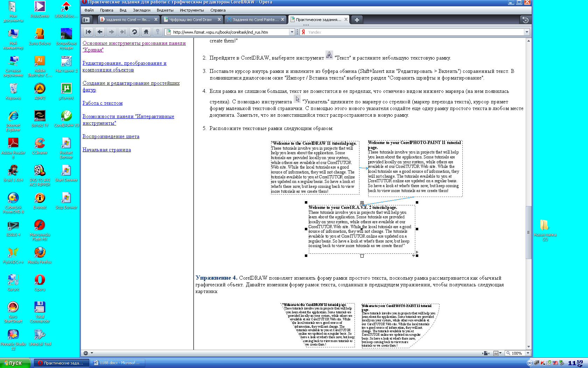Click the fit-to-width status bar icon
588x368 pixels.
pyautogui.click(x=486, y=353)
